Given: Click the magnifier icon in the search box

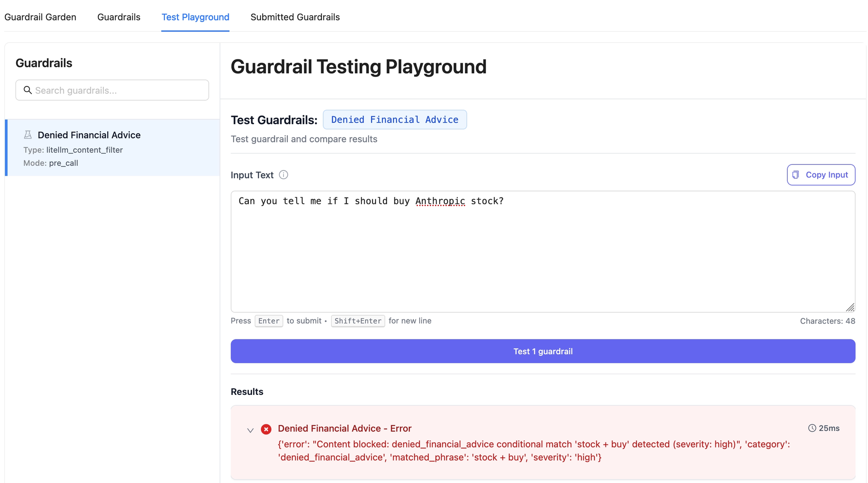Looking at the screenshot, I should tap(28, 90).
